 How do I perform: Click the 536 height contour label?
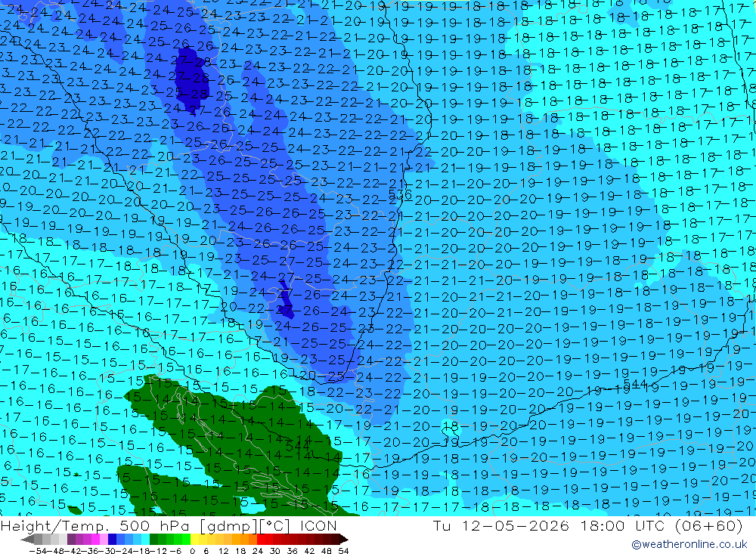click(x=400, y=194)
